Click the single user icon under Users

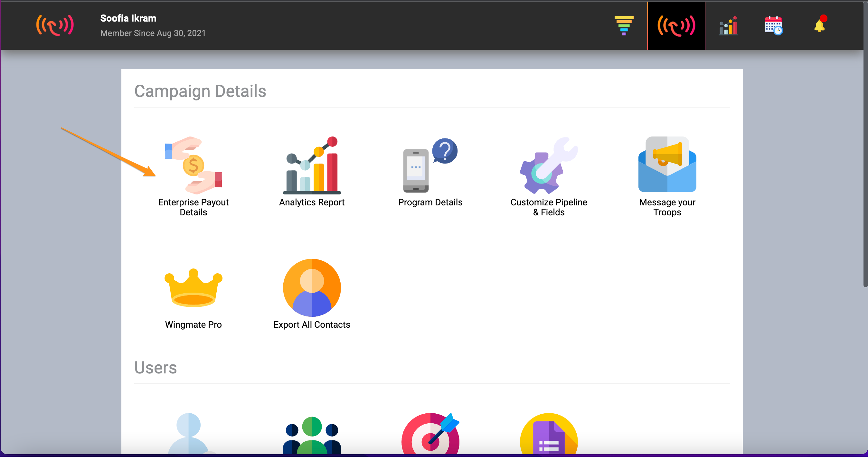click(188, 434)
